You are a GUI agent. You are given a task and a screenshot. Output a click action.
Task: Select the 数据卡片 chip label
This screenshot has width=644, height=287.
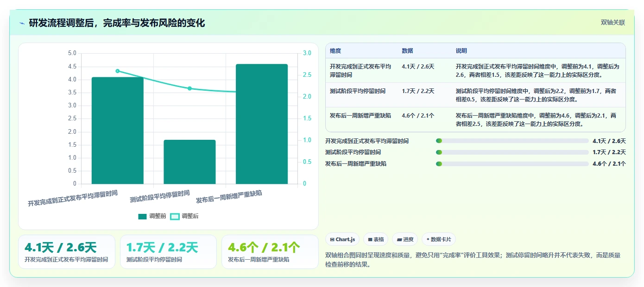[441, 239]
